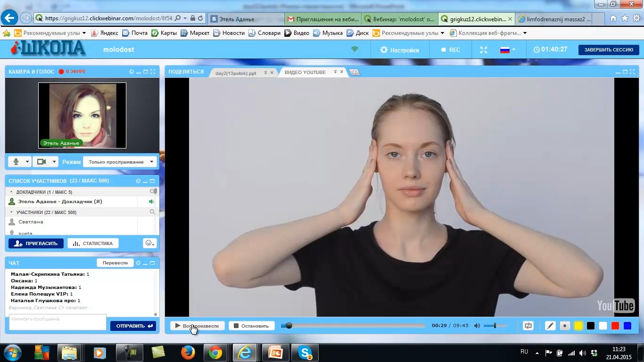Open the Словари bookmark
This screenshot has width=644, height=362.
click(x=264, y=33)
